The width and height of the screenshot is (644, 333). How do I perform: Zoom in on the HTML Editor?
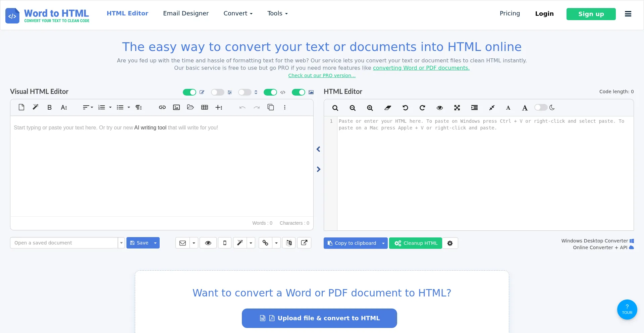tap(370, 108)
